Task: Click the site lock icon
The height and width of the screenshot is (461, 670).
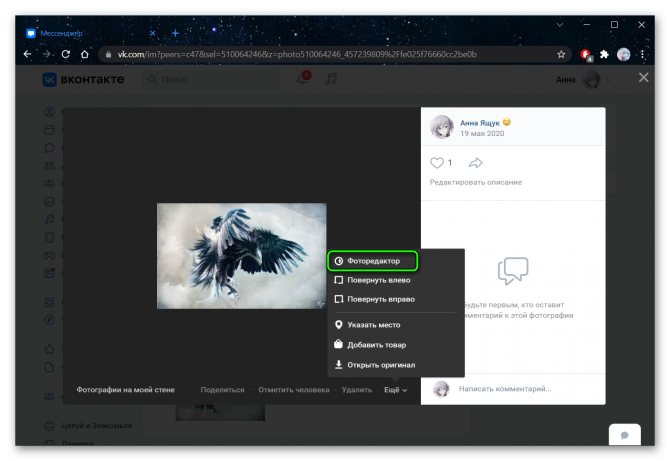Action: (108, 54)
